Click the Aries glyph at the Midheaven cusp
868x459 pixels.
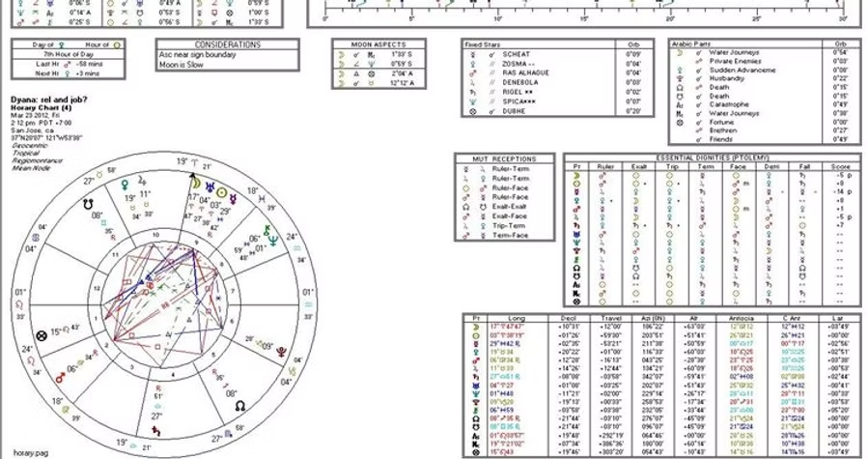coord(195,162)
